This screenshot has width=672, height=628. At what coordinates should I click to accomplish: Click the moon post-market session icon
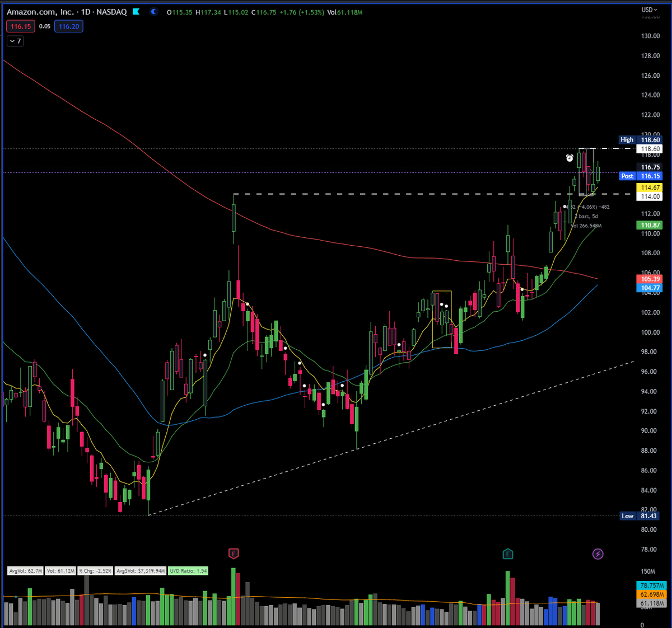(x=154, y=12)
